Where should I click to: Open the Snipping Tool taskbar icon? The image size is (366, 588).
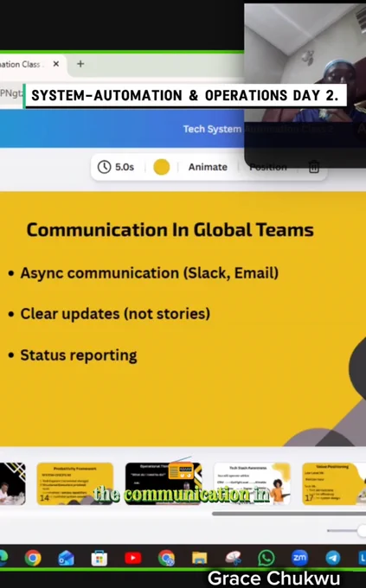click(x=233, y=558)
